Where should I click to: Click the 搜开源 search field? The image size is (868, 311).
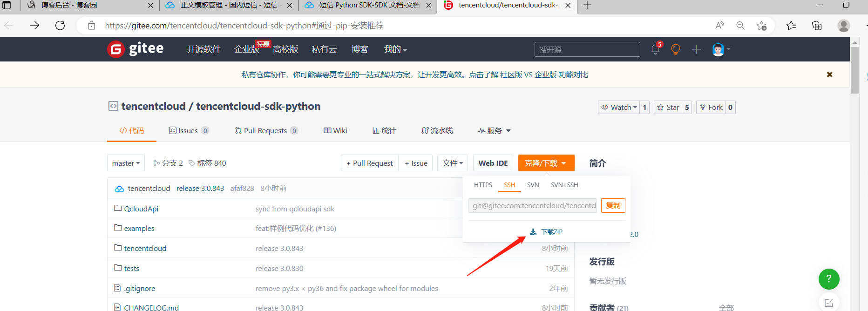pyautogui.click(x=587, y=49)
